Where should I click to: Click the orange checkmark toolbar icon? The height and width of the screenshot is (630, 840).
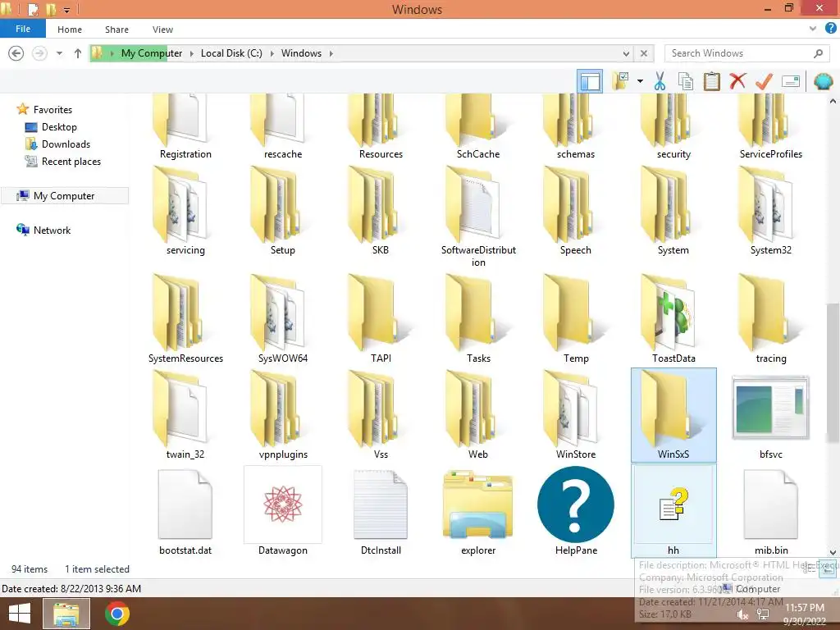tap(764, 81)
